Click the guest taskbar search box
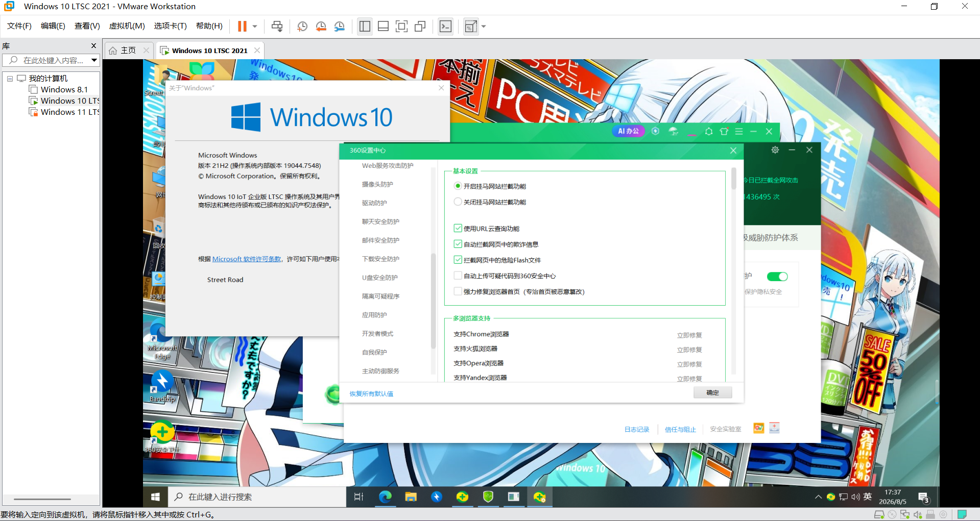This screenshot has height=521, width=980. tap(257, 497)
